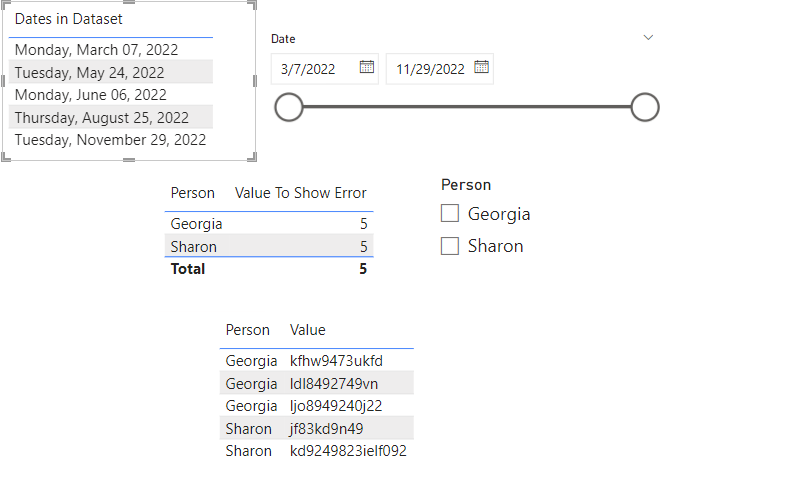Sort by Dates in Dataset column header

pyautogui.click(x=69, y=19)
